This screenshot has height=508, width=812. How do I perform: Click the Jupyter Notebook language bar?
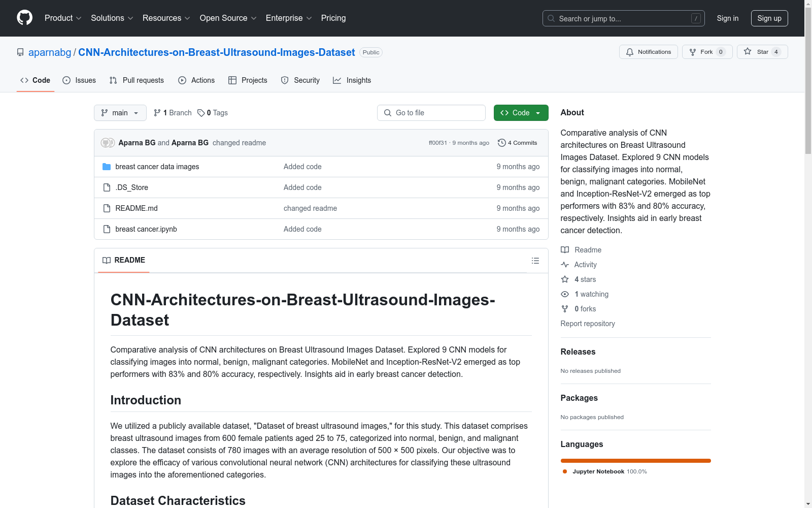[635, 461]
